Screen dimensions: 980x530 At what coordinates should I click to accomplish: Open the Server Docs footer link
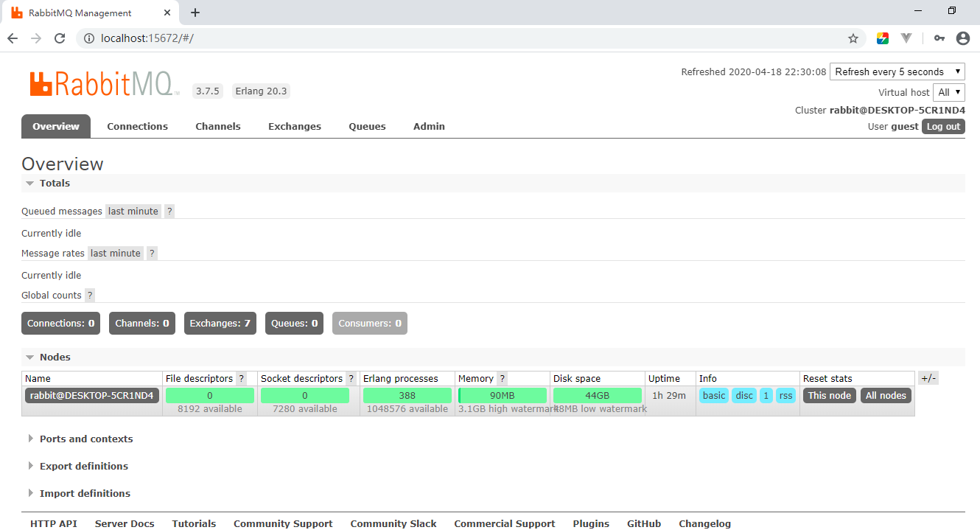(x=125, y=523)
